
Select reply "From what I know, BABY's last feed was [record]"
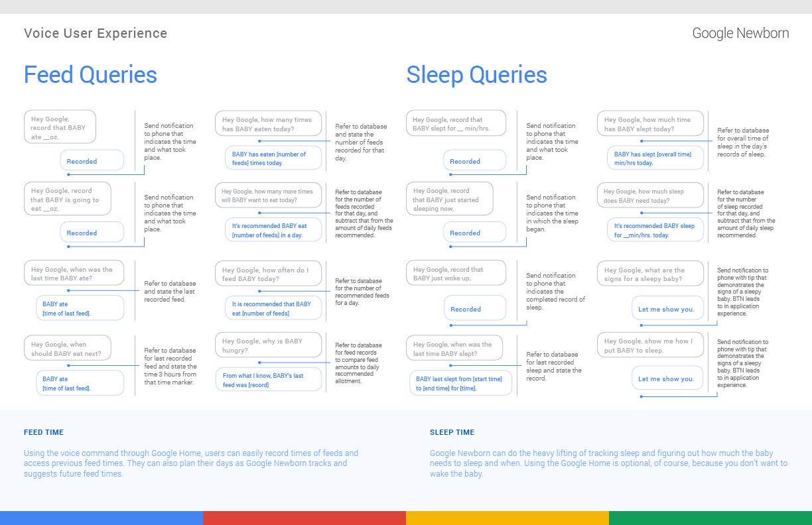(268, 379)
